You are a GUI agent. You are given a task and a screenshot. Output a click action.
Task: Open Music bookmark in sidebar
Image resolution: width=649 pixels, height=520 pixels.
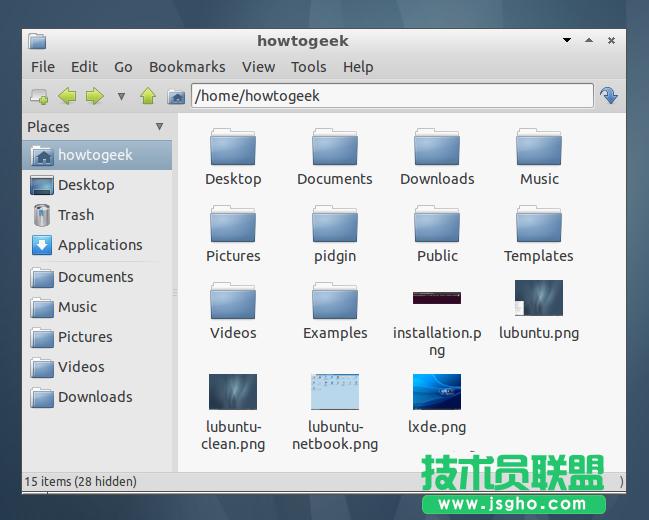(97, 307)
